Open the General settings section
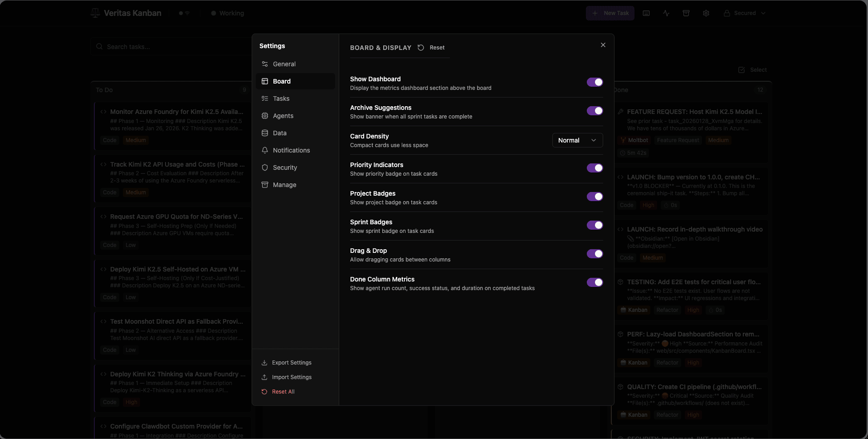 point(284,64)
